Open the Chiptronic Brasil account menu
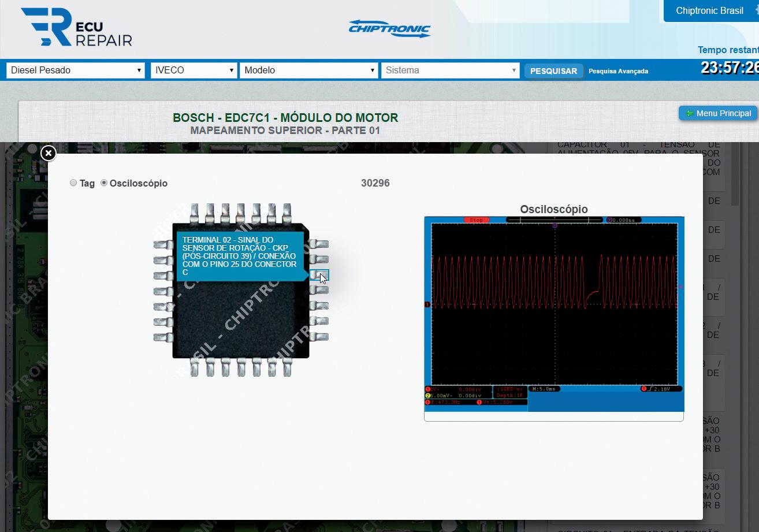 click(x=711, y=11)
